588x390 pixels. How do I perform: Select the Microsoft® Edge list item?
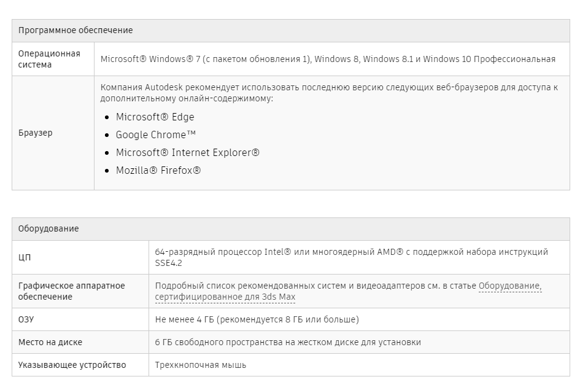coord(155,117)
